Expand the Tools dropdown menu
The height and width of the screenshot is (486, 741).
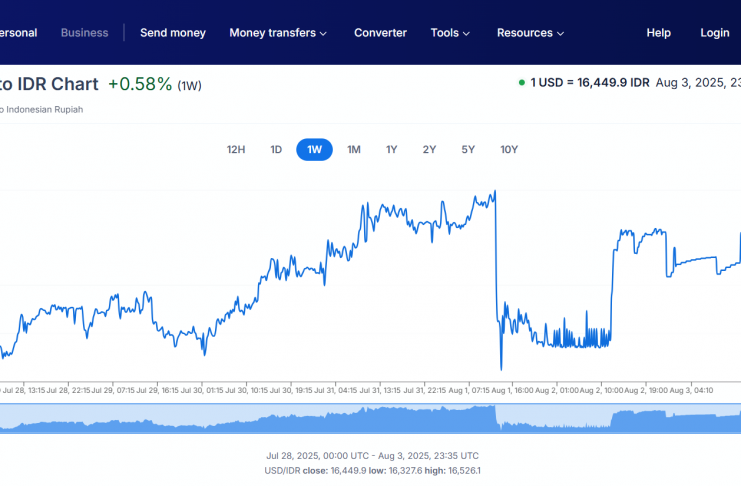450,33
